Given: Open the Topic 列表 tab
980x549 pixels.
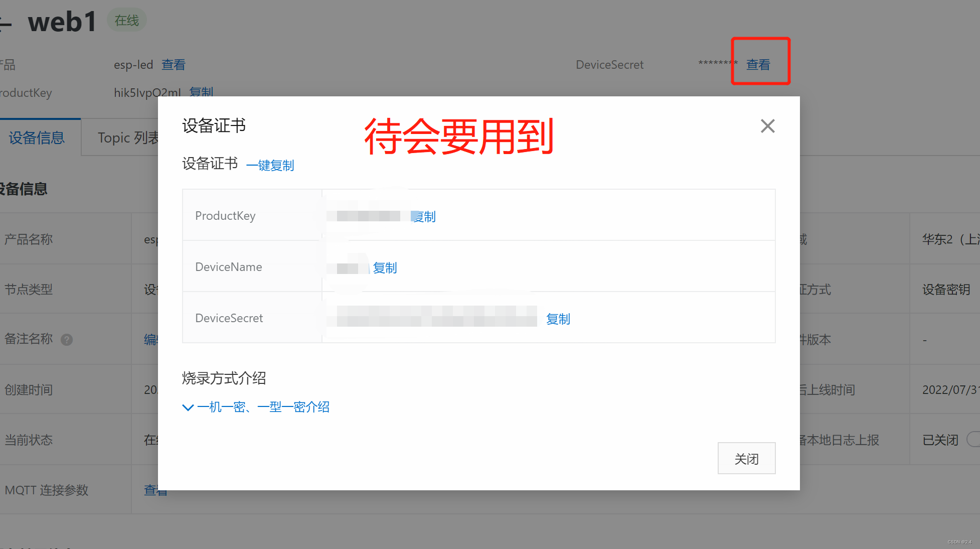Looking at the screenshot, I should pos(127,138).
